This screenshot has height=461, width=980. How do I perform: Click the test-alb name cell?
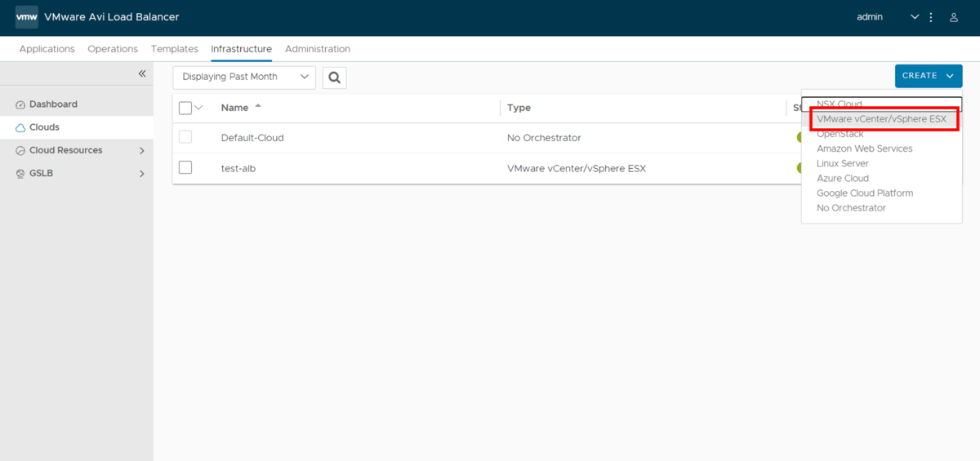point(238,168)
